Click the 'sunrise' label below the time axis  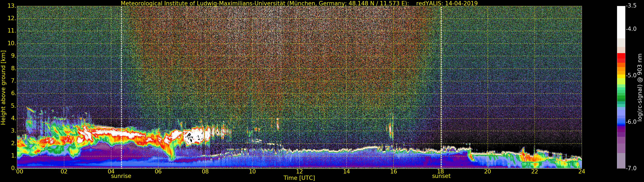[121, 176]
